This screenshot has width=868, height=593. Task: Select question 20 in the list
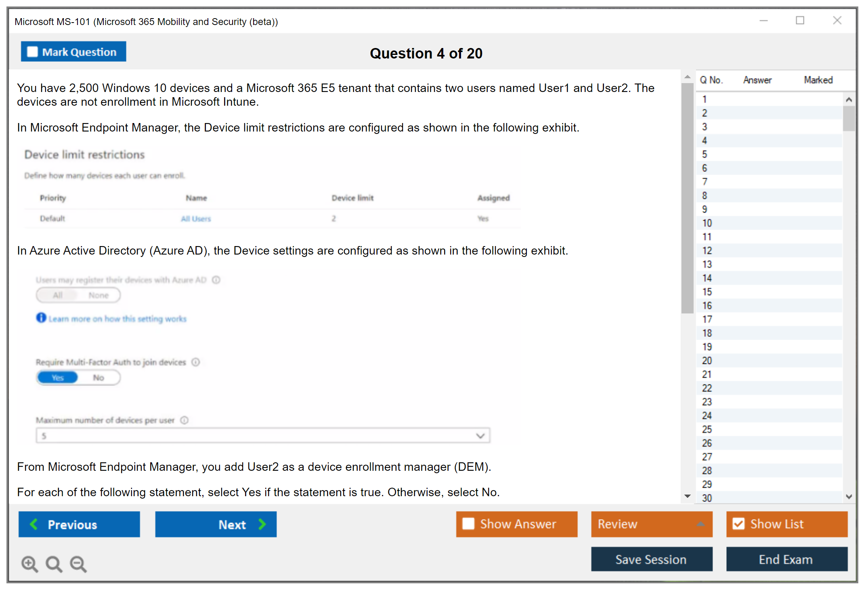[x=707, y=361]
